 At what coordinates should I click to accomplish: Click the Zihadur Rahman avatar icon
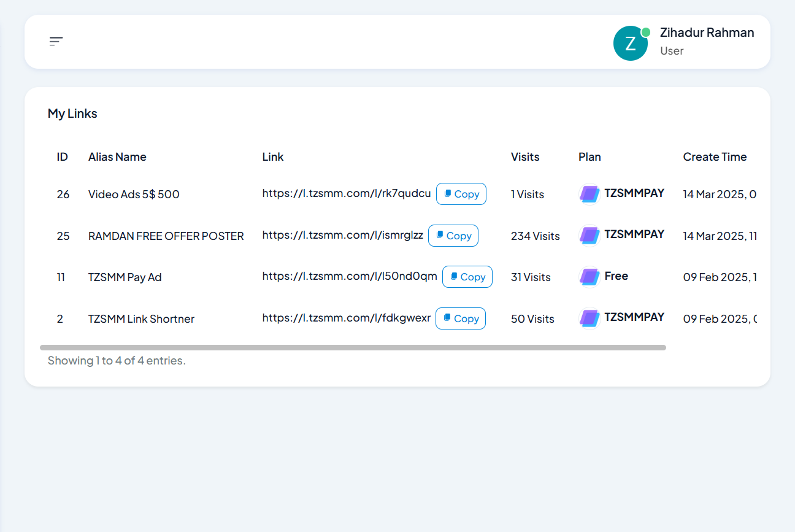point(631,43)
